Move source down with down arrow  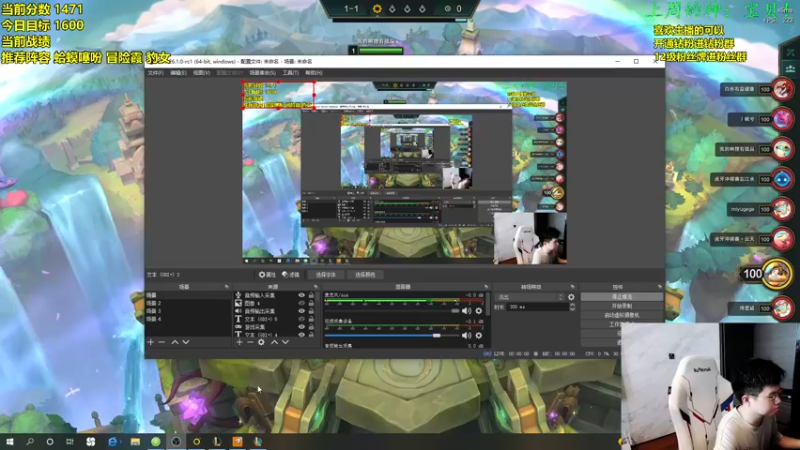pyautogui.click(x=285, y=342)
